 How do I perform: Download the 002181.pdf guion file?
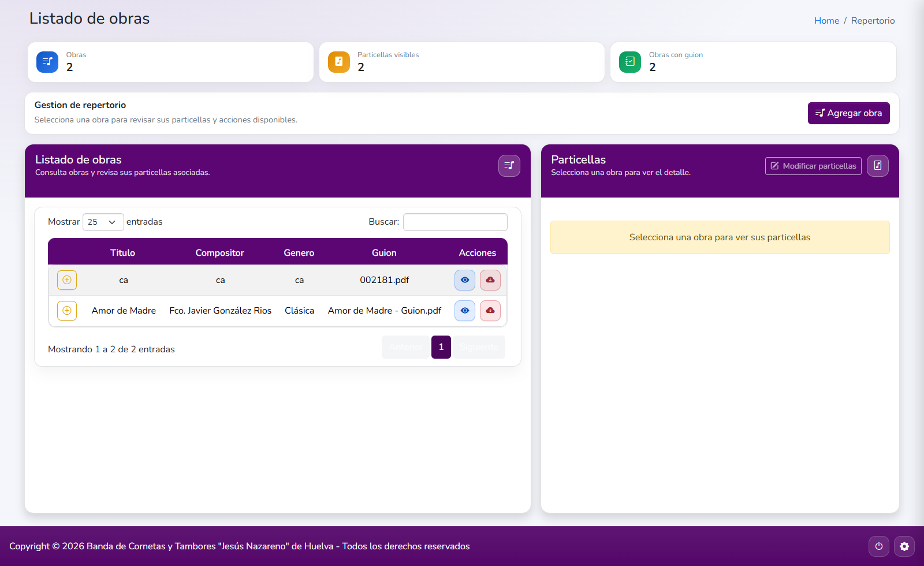[x=490, y=280]
